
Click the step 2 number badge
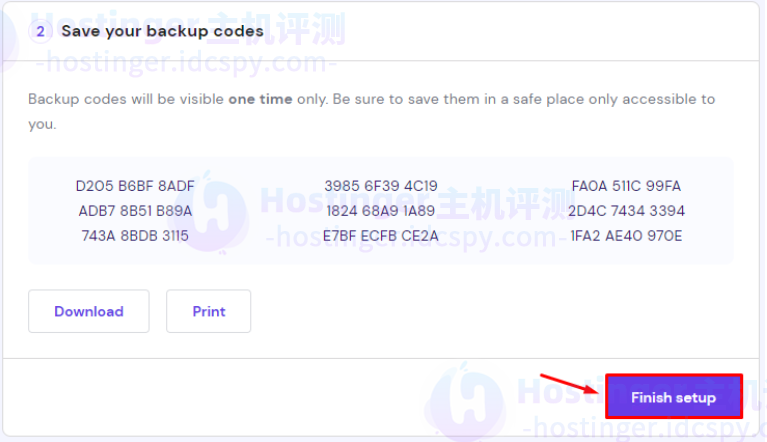point(41,32)
